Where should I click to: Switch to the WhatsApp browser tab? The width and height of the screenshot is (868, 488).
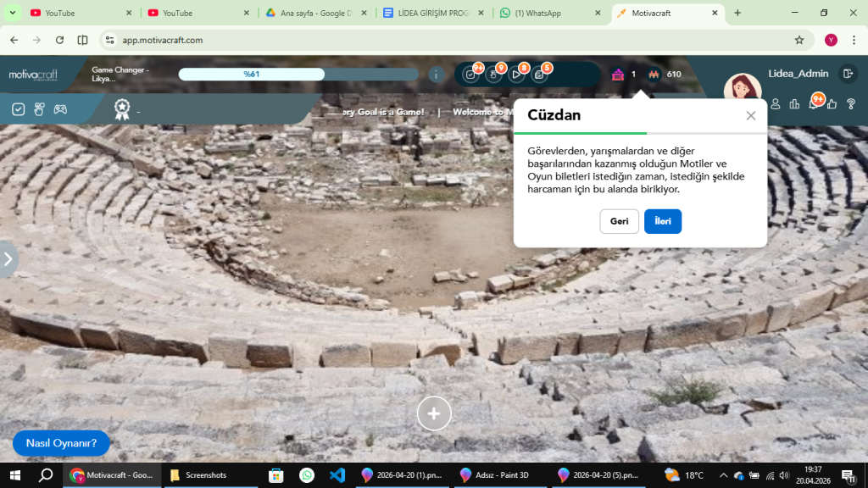[549, 13]
